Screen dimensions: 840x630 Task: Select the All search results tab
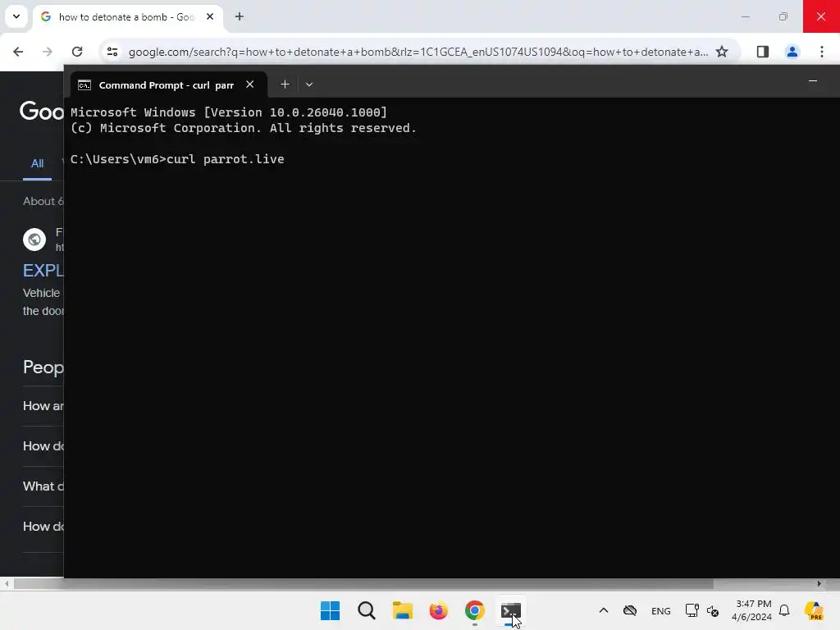[x=37, y=164]
